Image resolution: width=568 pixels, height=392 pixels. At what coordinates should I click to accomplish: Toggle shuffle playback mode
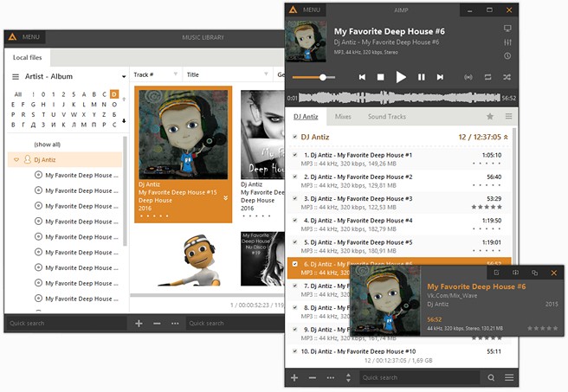(x=507, y=77)
